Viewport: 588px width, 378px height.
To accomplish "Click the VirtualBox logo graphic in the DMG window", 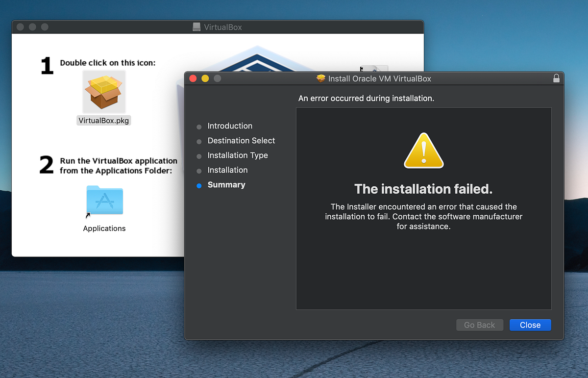I will point(257,59).
